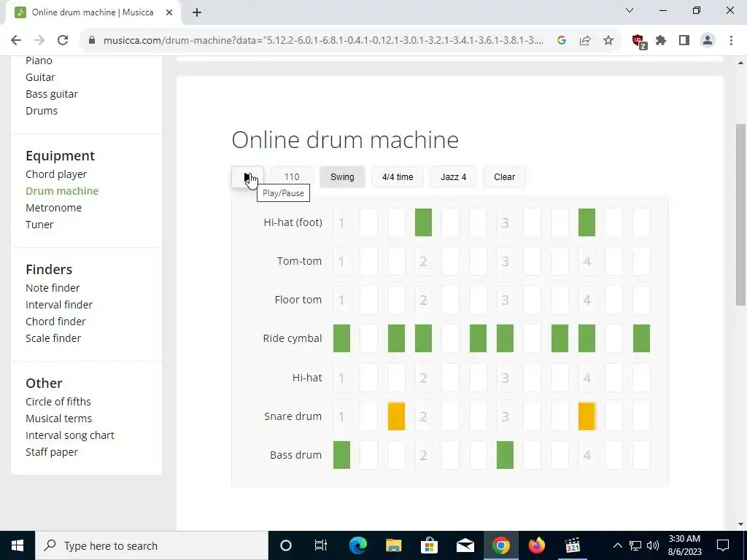Open the Chord player link
The image size is (747, 560).
[56, 174]
